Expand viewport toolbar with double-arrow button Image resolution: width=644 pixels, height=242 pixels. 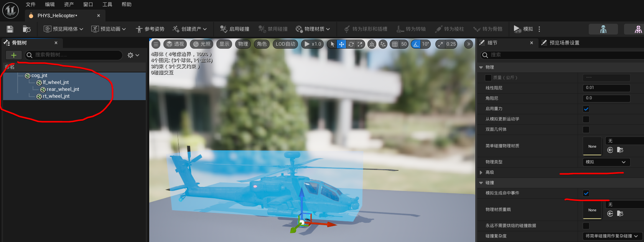tap(468, 44)
